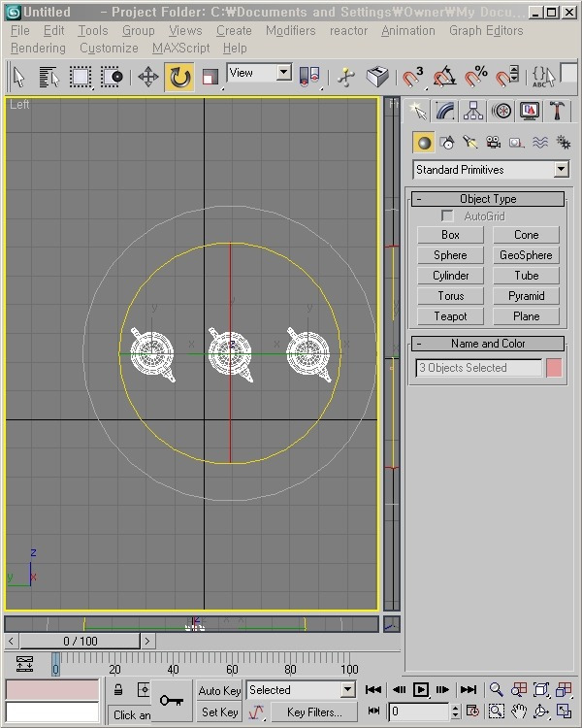Switch to the Display panel tab
Screen dimensions: 582x728
530,112
